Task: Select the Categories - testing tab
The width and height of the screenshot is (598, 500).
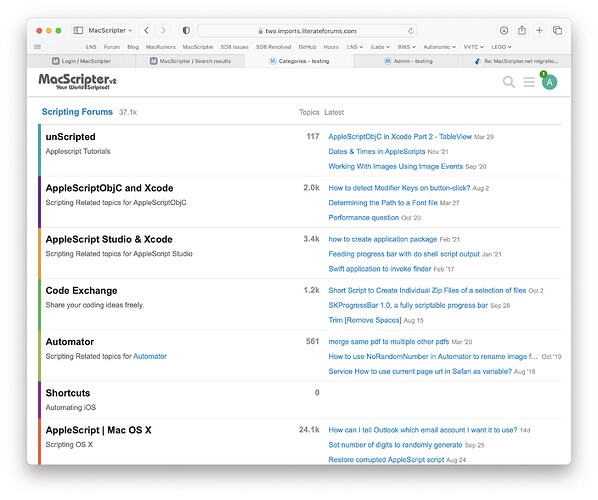Action: click(x=299, y=61)
